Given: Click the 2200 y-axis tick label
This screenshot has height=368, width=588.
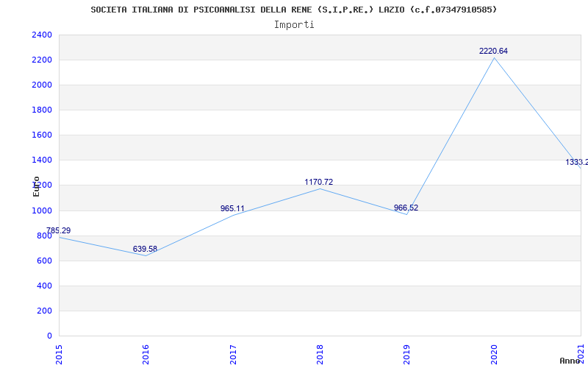Looking at the screenshot, I should (x=42, y=60).
